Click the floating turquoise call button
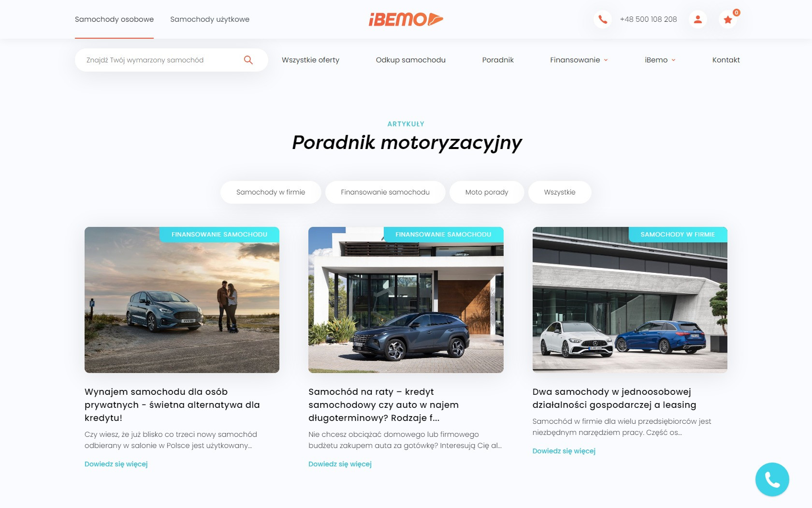812x508 pixels. [772, 479]
